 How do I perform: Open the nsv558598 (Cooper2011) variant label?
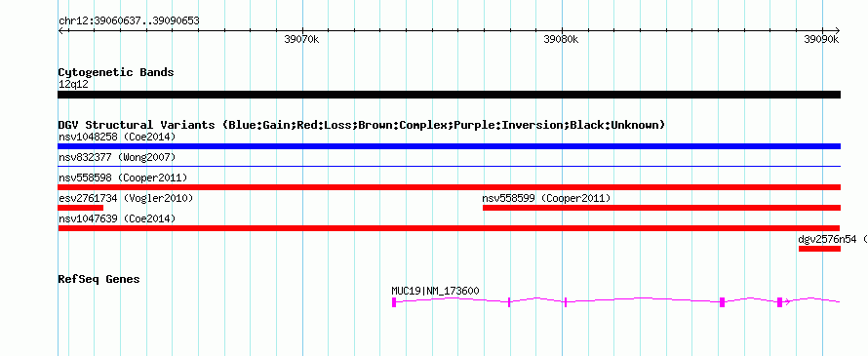tap(123, 178)
